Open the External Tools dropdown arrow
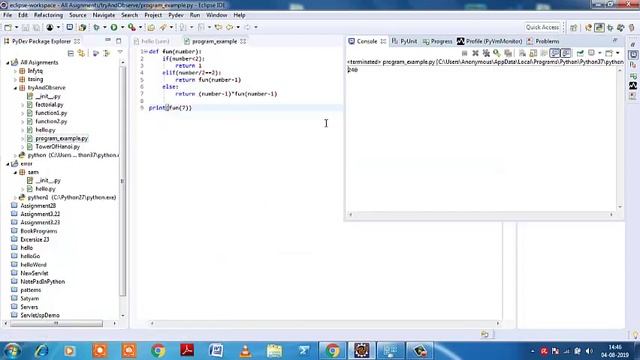640x360 pixels. click(140, 27)
